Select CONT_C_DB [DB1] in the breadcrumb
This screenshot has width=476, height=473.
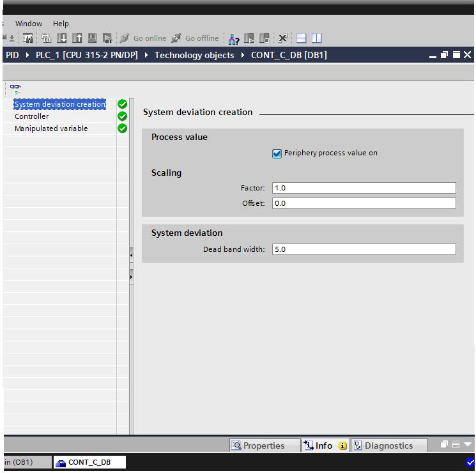[289, 55]
